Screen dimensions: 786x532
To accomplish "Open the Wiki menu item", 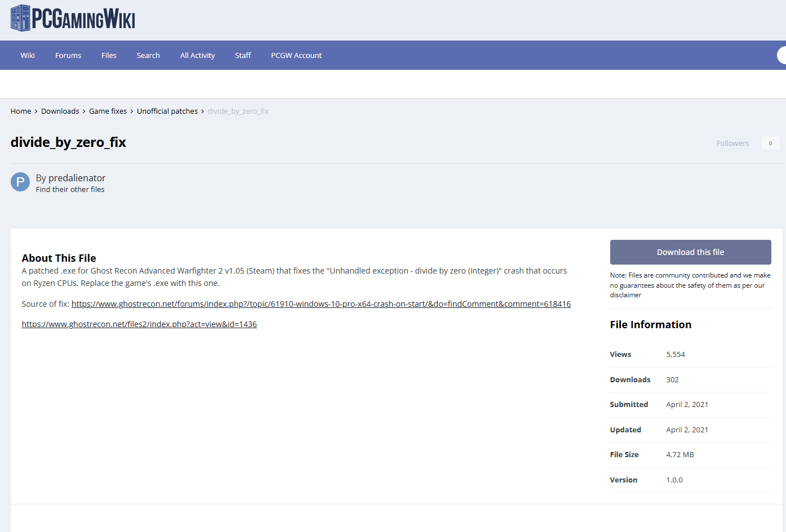I will point(28,55).
